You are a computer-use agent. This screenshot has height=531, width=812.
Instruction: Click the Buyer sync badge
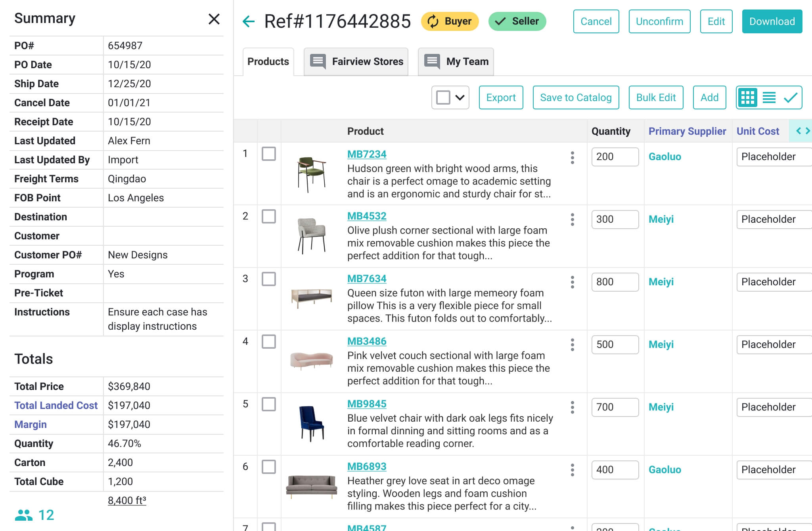click(x=450, y=21)
